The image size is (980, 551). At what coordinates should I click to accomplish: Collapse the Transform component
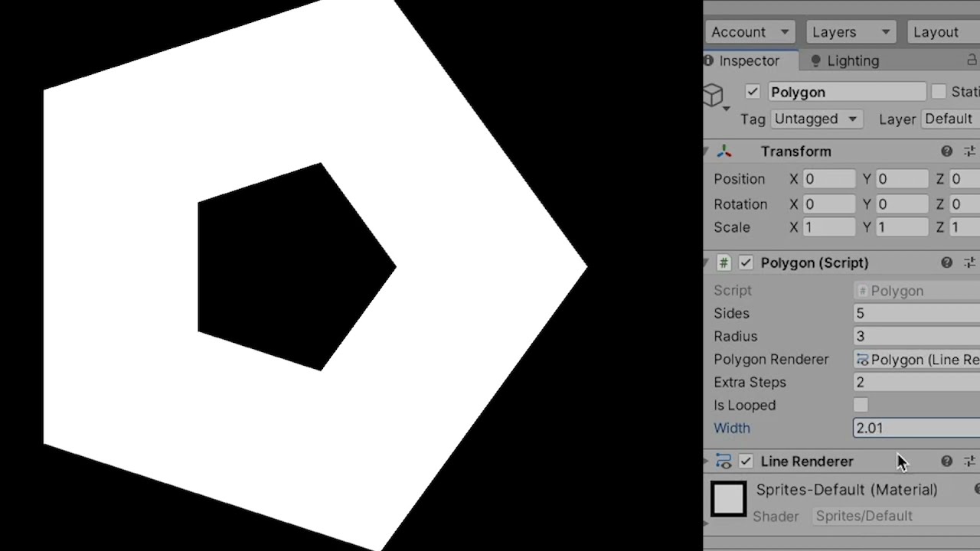pos(706,152)
